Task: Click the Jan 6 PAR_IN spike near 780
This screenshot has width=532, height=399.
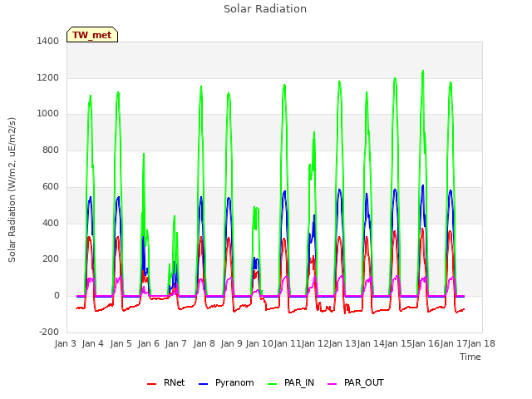Action: coord(144,154)
